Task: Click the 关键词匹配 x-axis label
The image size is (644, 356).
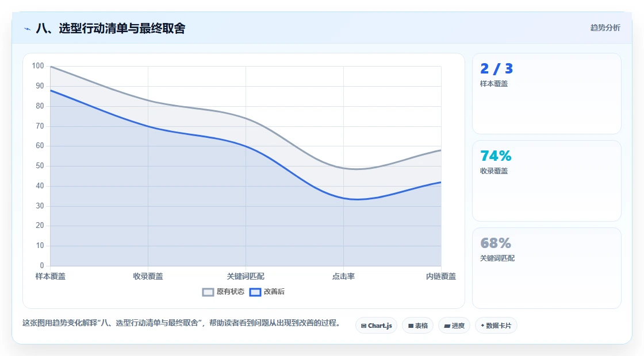Action: click(246, 276)
